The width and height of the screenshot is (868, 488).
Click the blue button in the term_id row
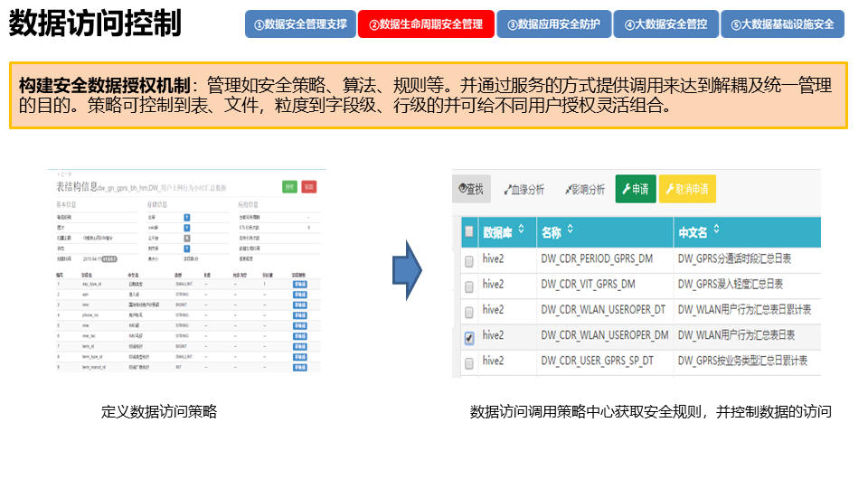299,347
